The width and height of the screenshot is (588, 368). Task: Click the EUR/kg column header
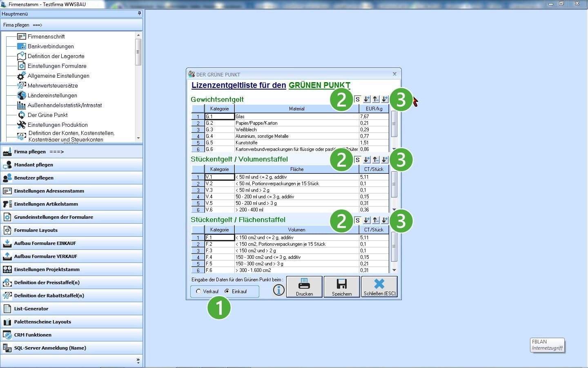tap(374, 109)
